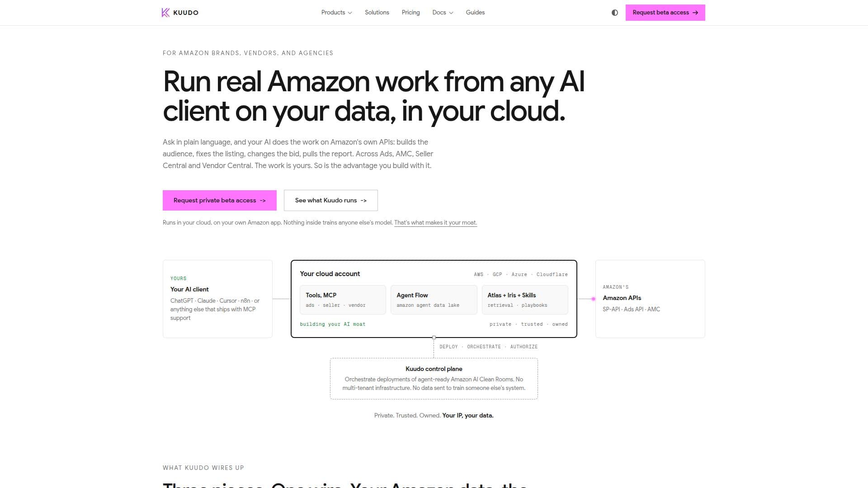The height and width of the screenshot is (488, 868).
Task: Open the Solutions menu item
Action: [377, 13]
